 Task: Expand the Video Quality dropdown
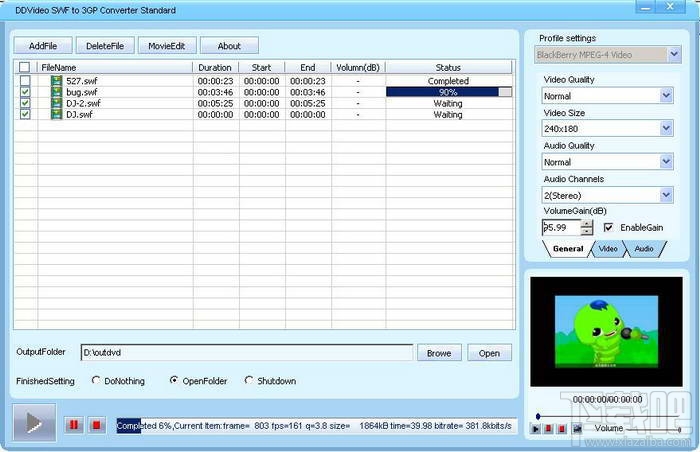(666, 96)
